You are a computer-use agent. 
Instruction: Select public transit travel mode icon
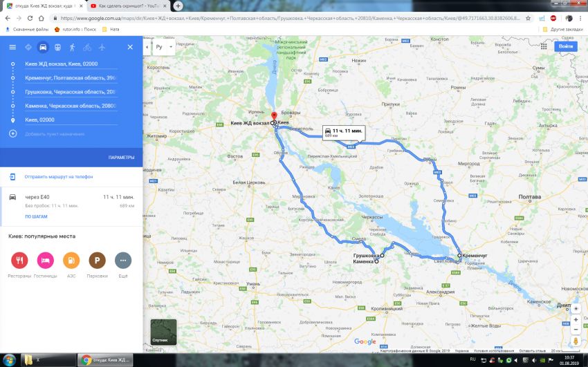click(57, 47)
